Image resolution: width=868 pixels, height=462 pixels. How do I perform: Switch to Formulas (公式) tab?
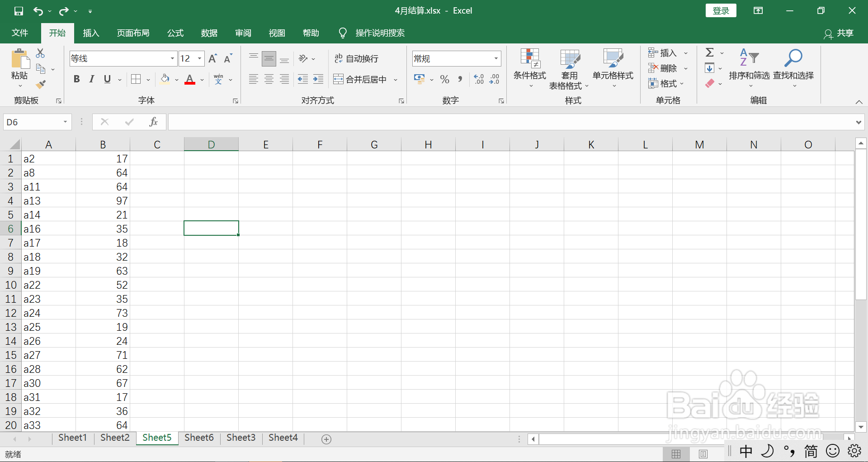(x=175, y=33)
